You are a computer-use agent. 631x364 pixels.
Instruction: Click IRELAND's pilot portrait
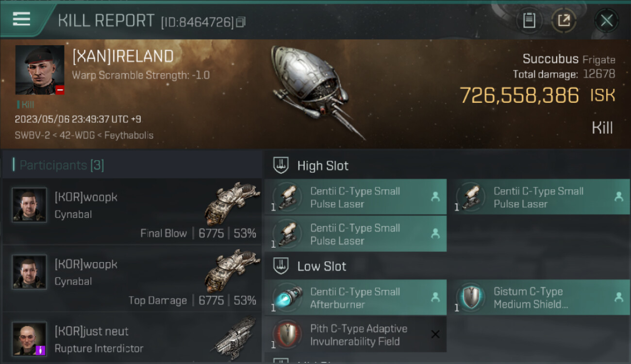40,70
